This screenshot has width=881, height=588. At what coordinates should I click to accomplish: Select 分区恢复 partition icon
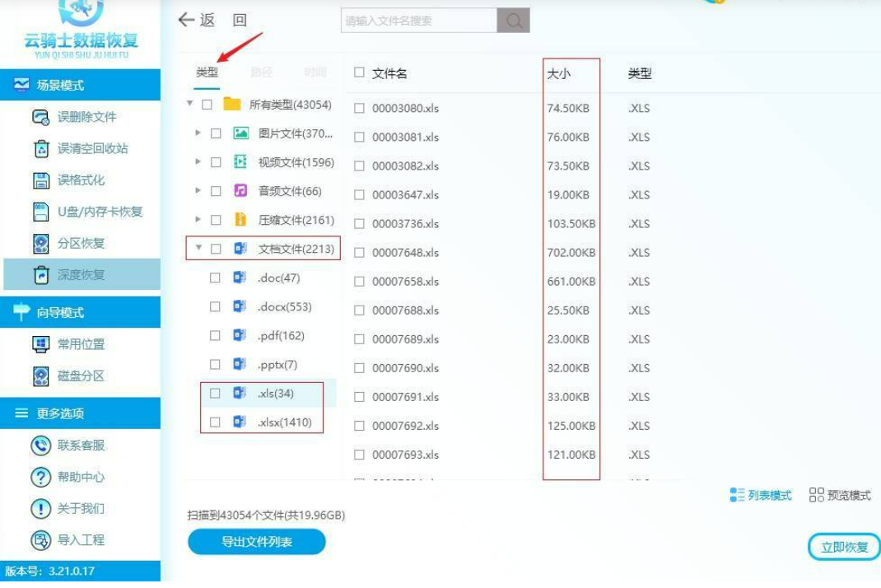(x=40, y=244)
